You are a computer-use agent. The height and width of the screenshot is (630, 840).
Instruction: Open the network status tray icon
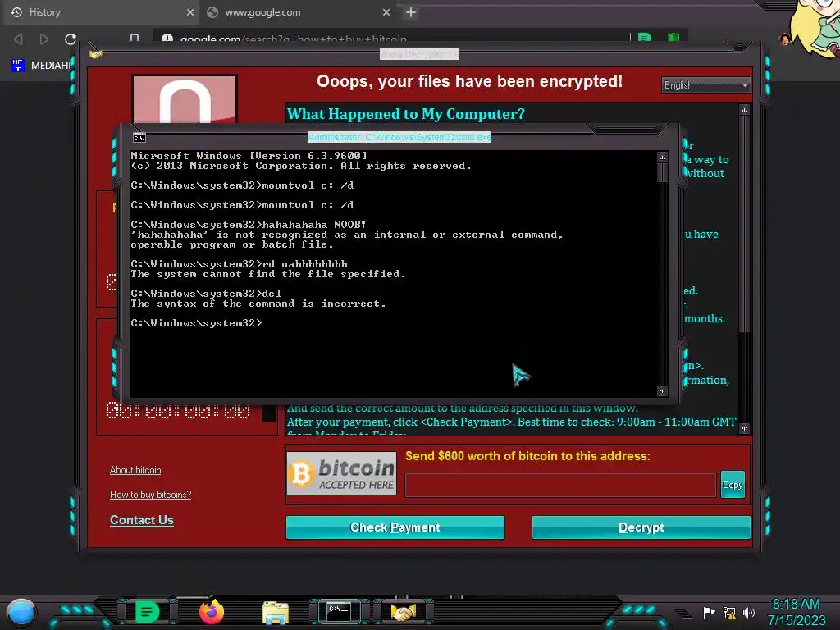(x=729, y=612)
